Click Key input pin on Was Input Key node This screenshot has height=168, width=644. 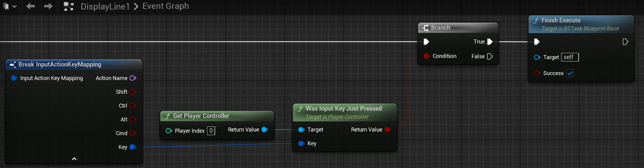[x=301, y=143]
